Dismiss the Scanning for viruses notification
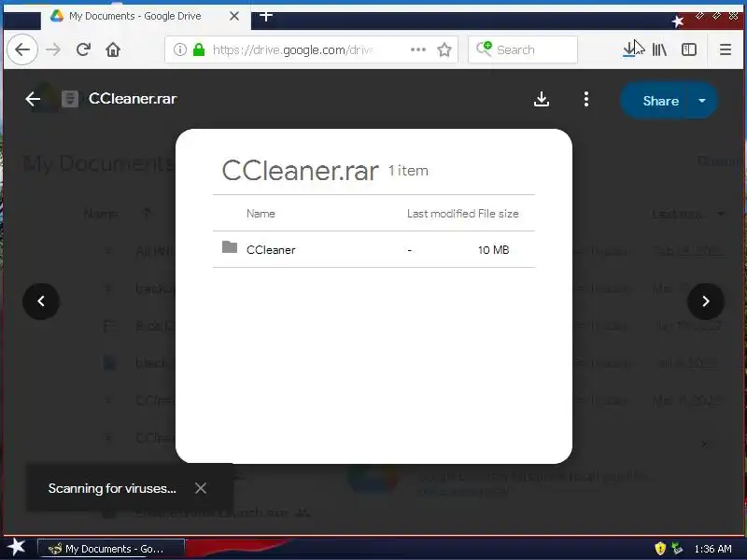The image size is (747, 560). coord(201,488)
